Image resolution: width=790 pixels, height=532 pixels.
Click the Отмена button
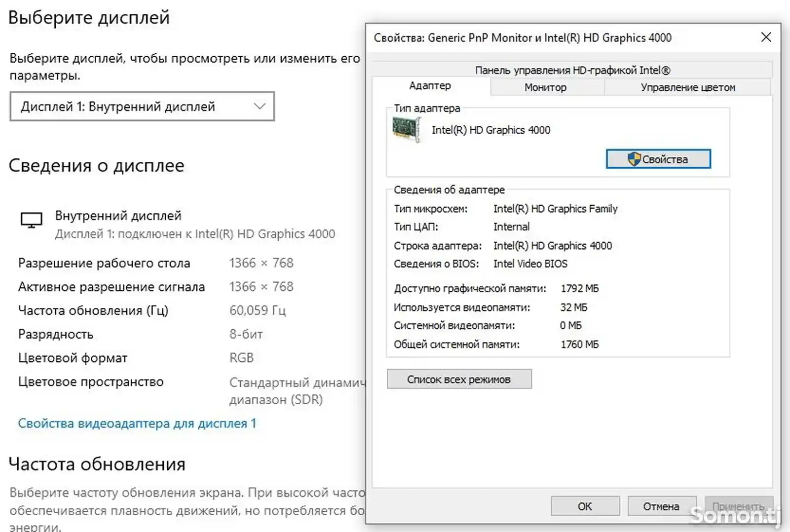pos(661,506)
